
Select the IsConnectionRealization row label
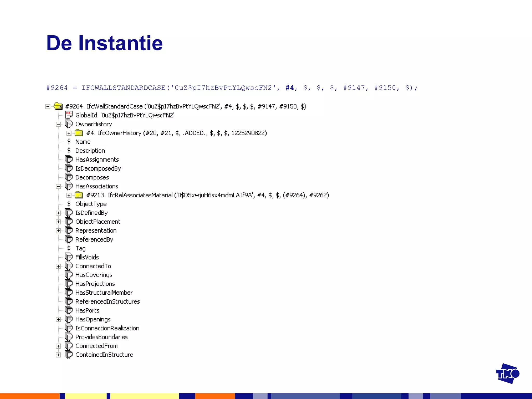pyautogui.click(x=107, y=328)
